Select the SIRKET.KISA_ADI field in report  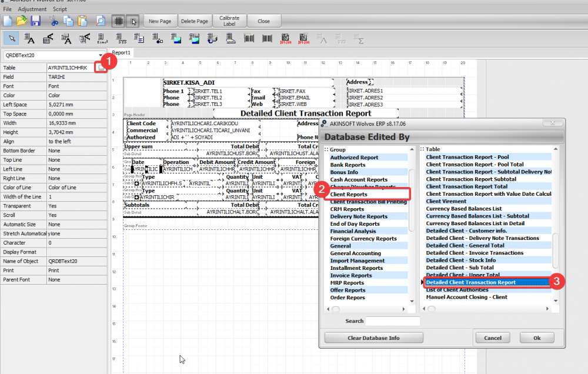pos(248,82)
